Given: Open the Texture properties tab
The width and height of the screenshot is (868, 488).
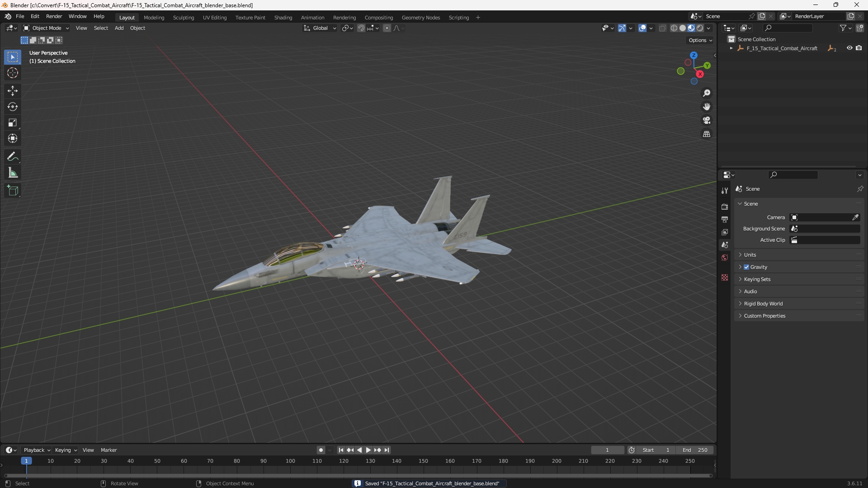Looking at the screenshot, I should coord(725,277).
